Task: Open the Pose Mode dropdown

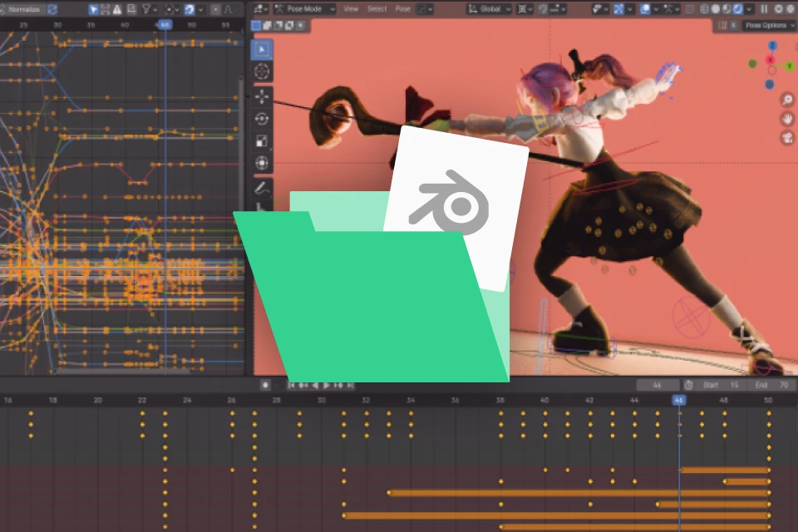Action: (x=304, y=9)
